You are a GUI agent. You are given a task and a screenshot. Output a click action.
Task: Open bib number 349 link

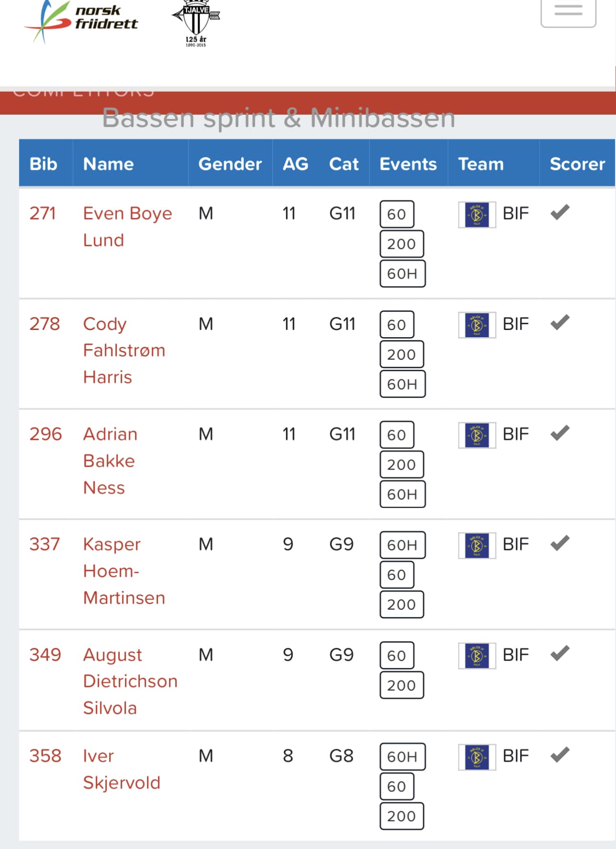[45, 655]
